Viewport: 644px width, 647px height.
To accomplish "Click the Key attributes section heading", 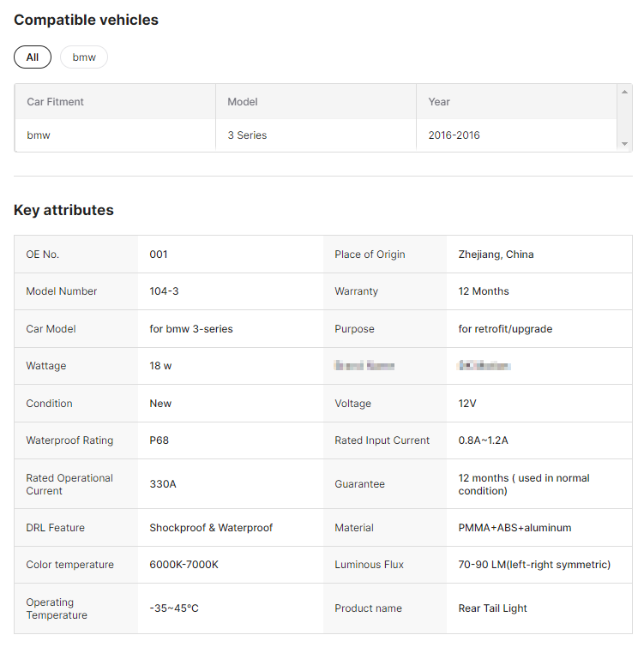I will [x=63, y=210].
